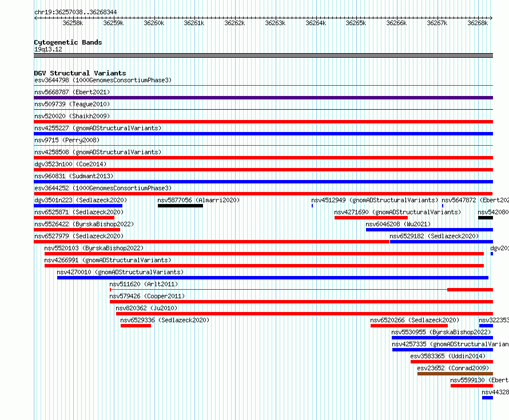Select nsv6520266 Sedlazeck2020 label
This screenshot has width=509, height=420.
[x=415, y=320]
